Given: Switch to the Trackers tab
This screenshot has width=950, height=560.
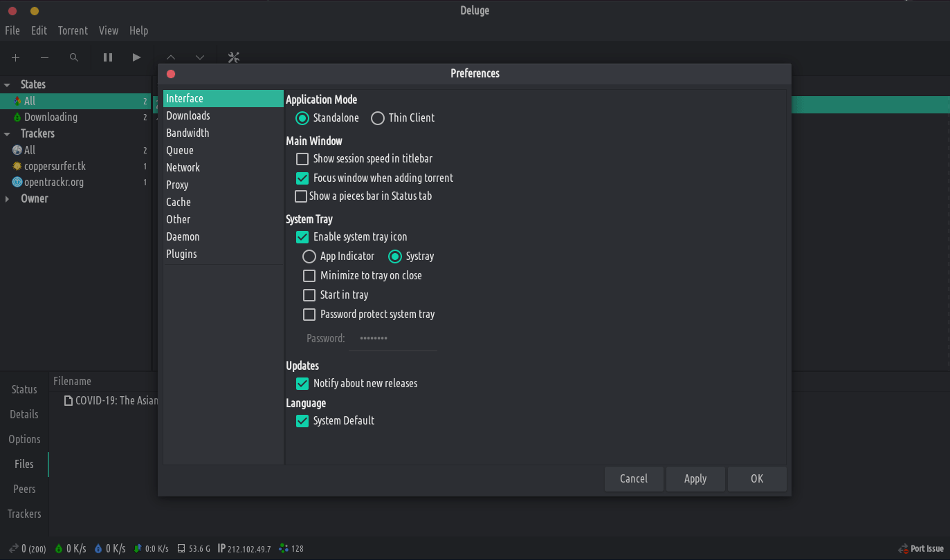Looking at the screenshot, I should (24, 514).
